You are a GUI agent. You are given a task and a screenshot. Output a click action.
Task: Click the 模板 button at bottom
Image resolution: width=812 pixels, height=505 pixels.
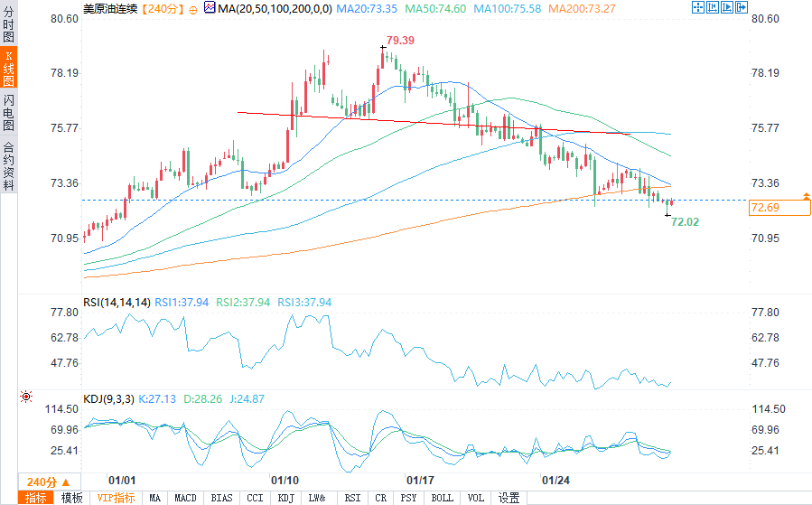(x=71, y=498)
